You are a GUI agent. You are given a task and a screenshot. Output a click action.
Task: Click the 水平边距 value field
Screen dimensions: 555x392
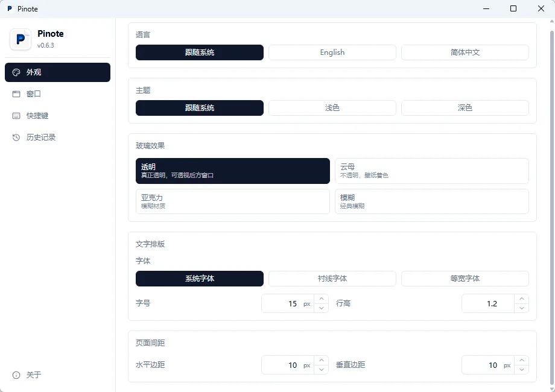coord(288,365)
